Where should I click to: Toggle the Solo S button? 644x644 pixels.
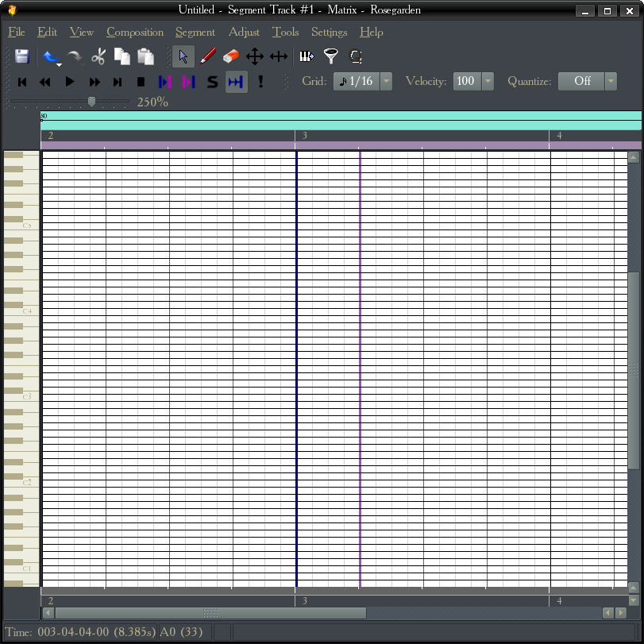(212, 82)
